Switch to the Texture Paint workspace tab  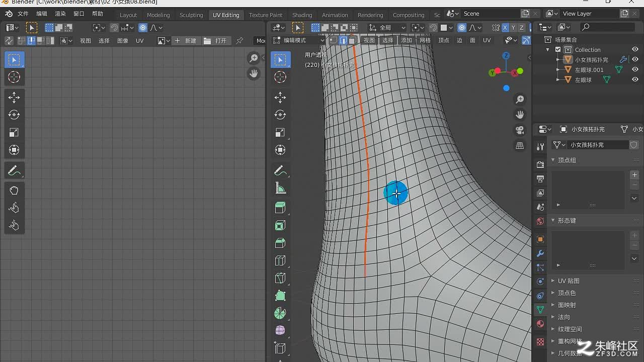tap(266, 15)
